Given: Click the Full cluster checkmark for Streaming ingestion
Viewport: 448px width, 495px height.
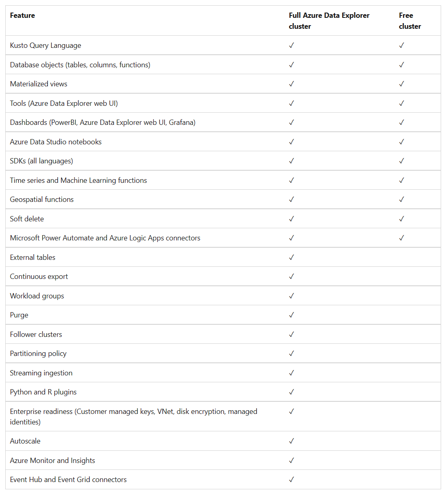Looking at the screenshot, I should click(x=292, y=373).
